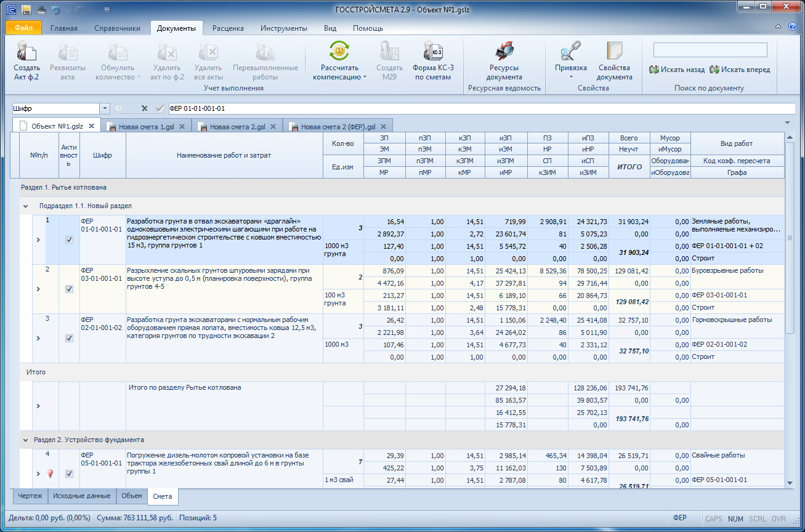The width and height of the screenshot is (805, 532).
Task: Expand the Итого по разделу row arrow
Action: [x=38, y=406]
